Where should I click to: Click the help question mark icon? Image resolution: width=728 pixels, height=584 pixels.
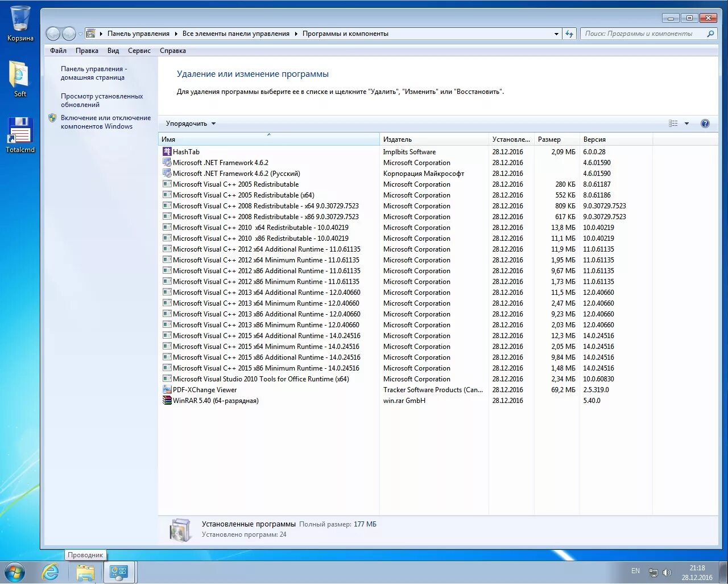coord(705,124)
